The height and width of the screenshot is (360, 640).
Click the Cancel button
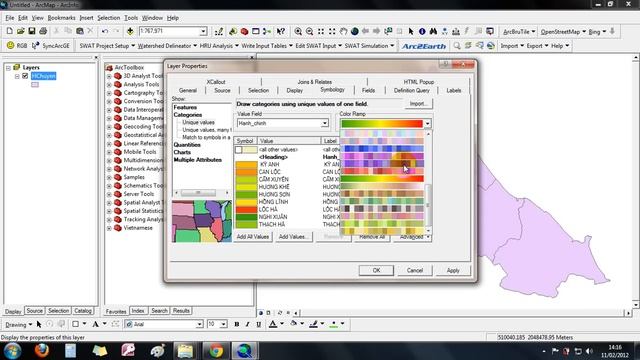pyautogui.click(x=415, y=270)
